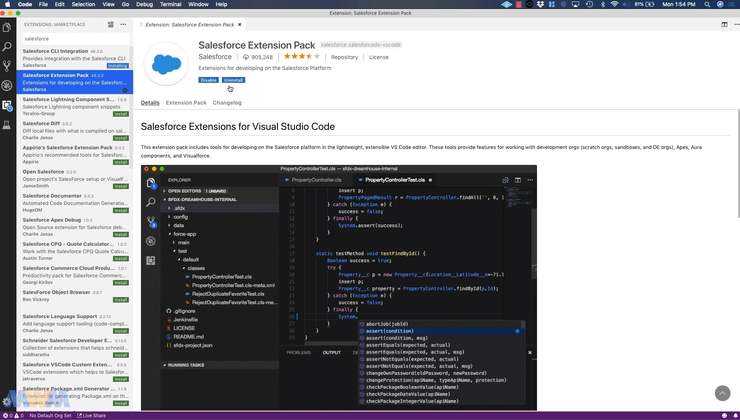The height and width of the screenshot is (420, 740).
Task: Install Schneider Salesforce Developer extension
Action: [120, 355]
